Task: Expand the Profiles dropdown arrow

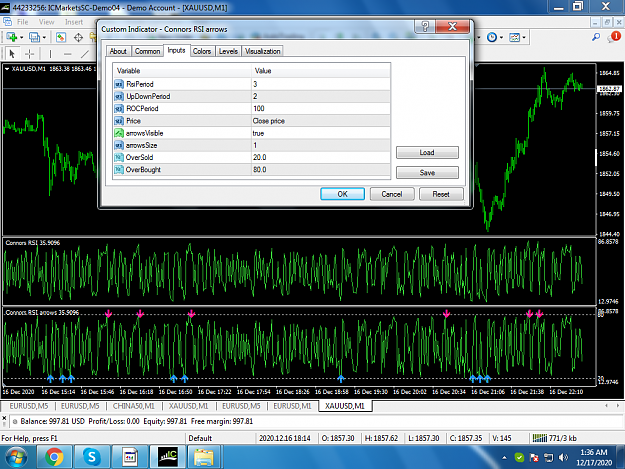Action: coord(44,37)
